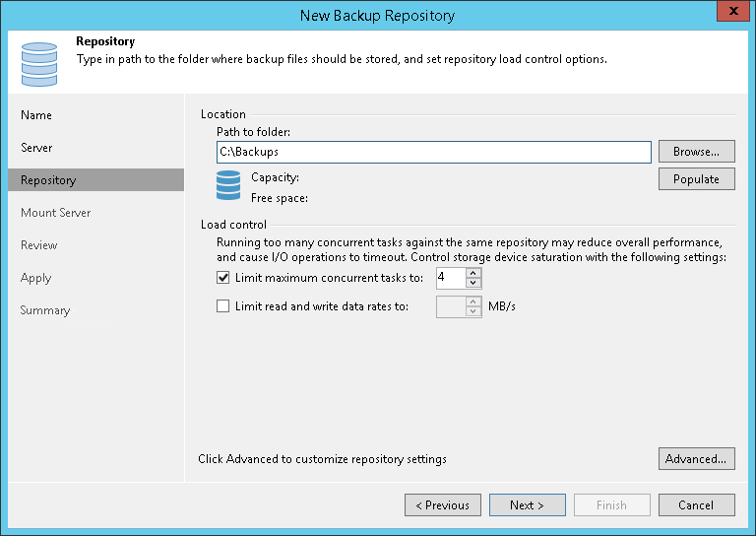The height and width of the screenshot is (536, 756).
Task: Open the Mount Server wizard step
Action: coord(55,213)
